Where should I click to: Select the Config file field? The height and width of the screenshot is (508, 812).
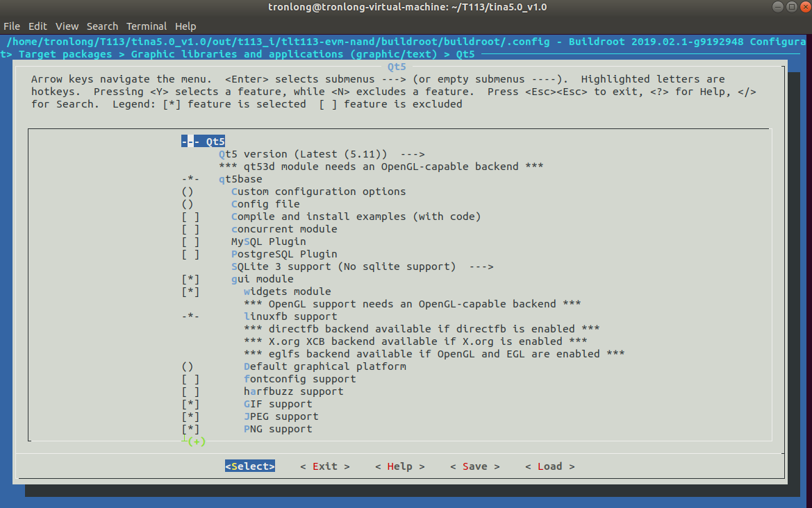tap(265, 204)
